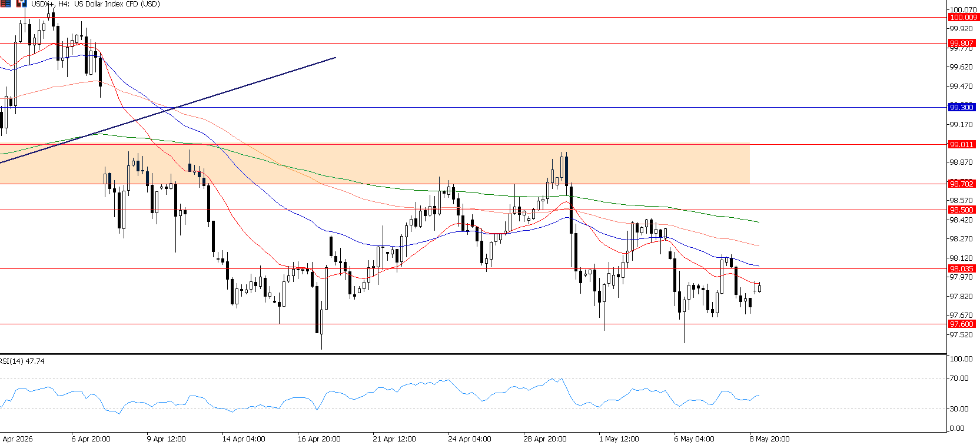Click the 99.011 resistance price label

pyautogui.click(x=962, y=144)
